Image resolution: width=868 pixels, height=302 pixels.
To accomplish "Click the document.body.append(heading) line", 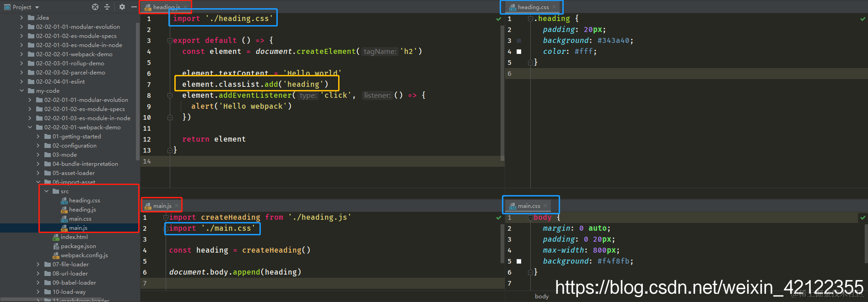I will point(235,272).
